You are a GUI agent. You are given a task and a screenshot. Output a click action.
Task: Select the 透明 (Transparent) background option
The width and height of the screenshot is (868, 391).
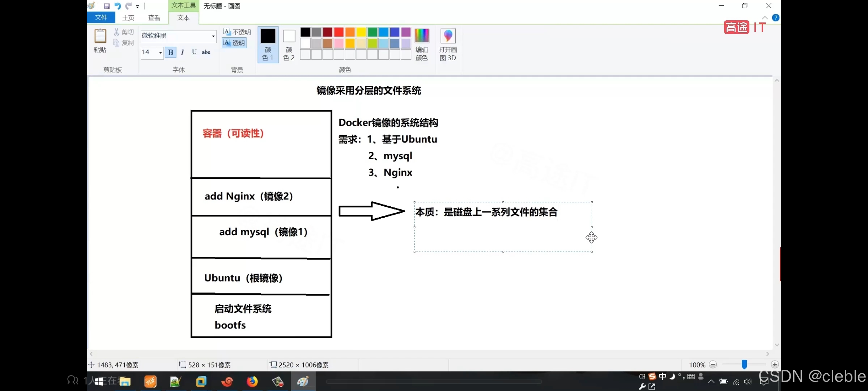[234, 43]
